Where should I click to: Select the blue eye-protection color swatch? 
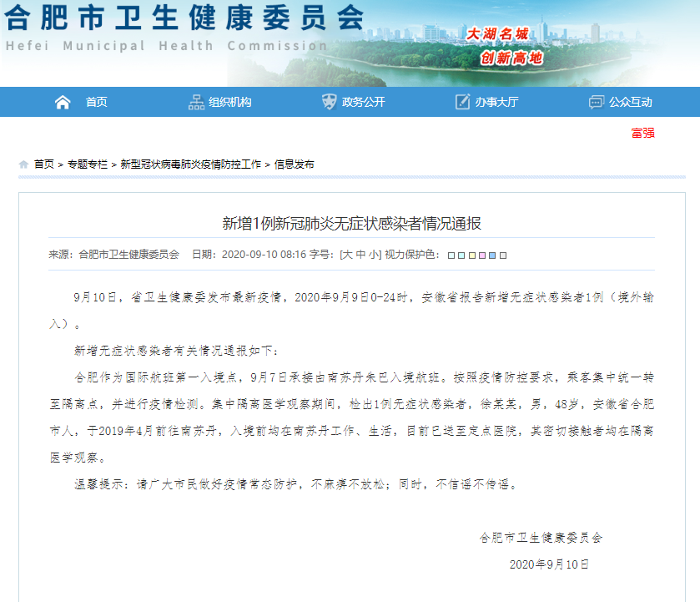click(x=492, y=255)
